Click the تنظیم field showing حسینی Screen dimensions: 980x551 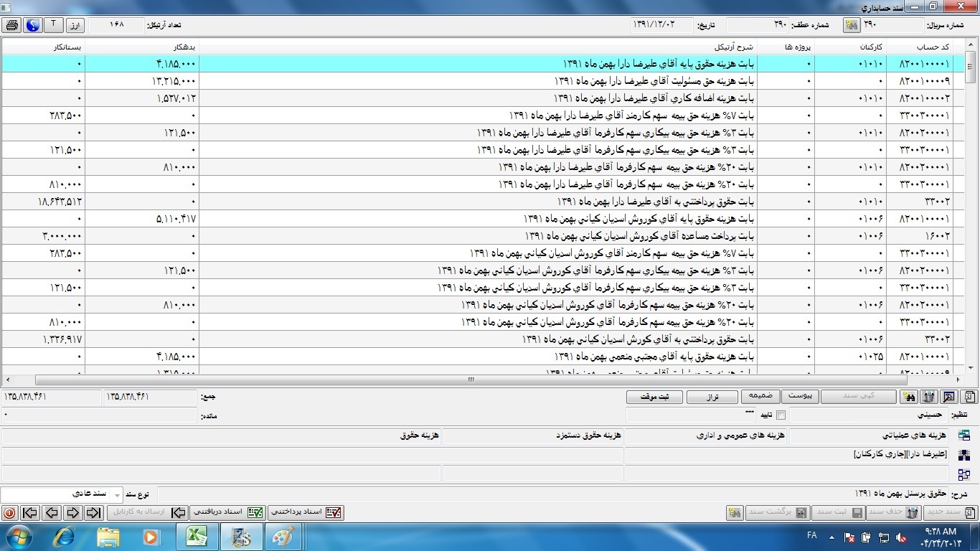[868, 415]
